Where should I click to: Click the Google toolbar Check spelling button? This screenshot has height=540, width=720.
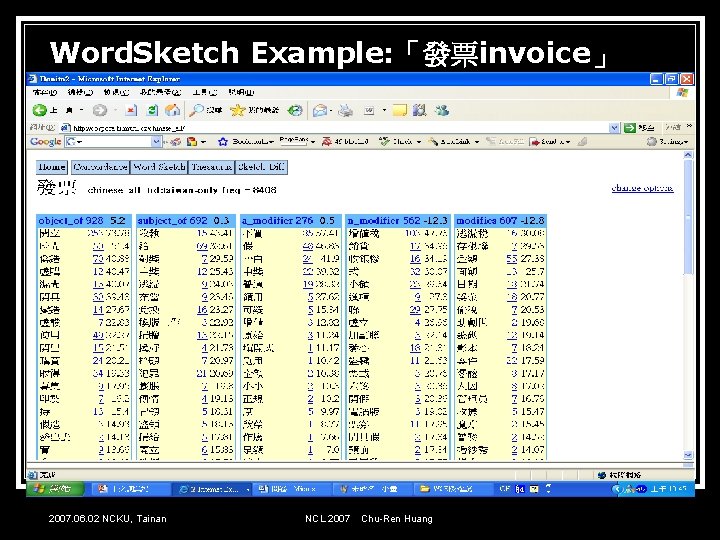tap(397, 141)
